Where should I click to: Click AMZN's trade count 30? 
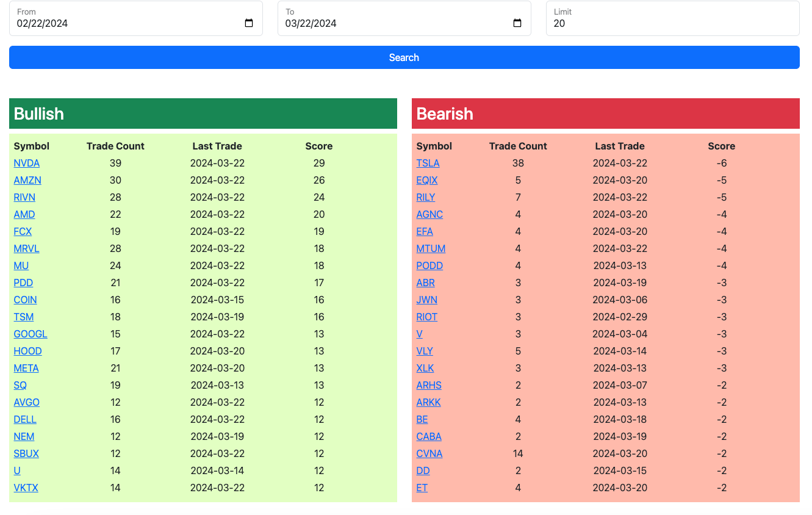tap(115, 180)
